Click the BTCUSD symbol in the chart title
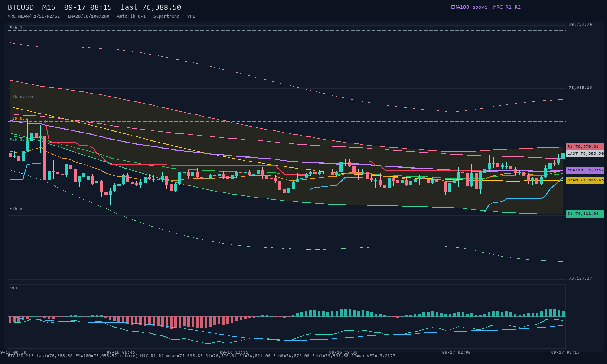The image size is (607, 364). coord(21,7)
